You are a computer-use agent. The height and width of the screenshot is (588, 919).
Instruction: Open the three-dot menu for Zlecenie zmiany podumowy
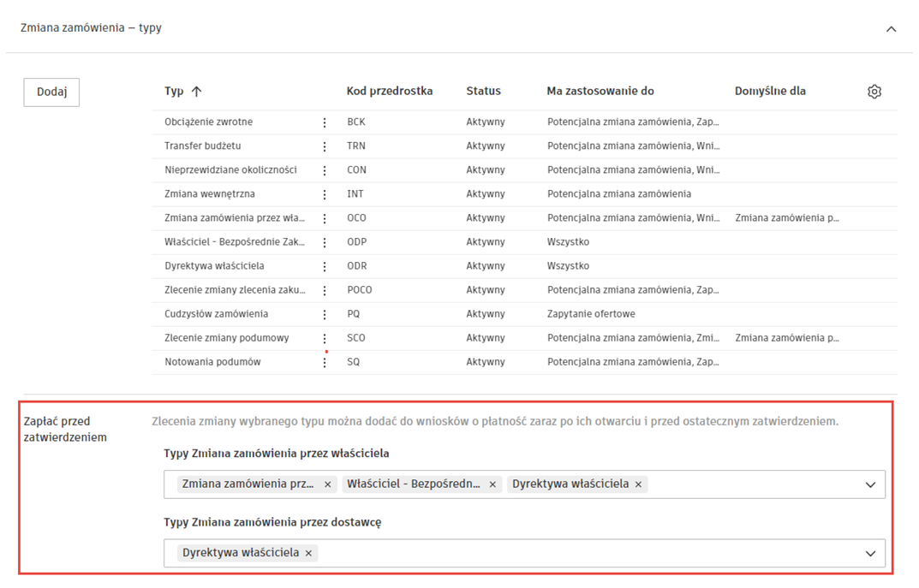325,339
